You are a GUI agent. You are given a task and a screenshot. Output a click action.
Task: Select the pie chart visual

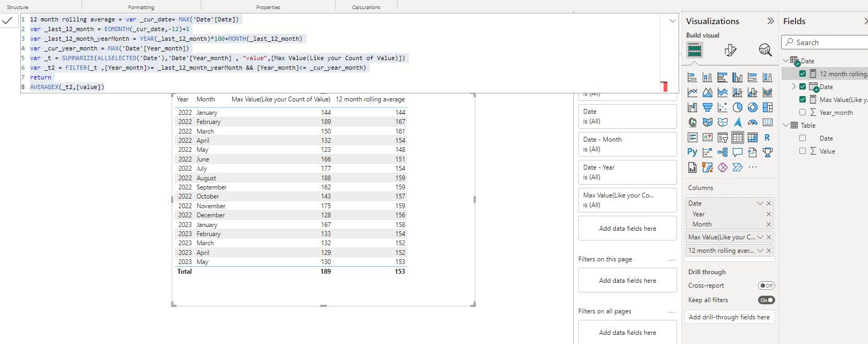point(738,108)
